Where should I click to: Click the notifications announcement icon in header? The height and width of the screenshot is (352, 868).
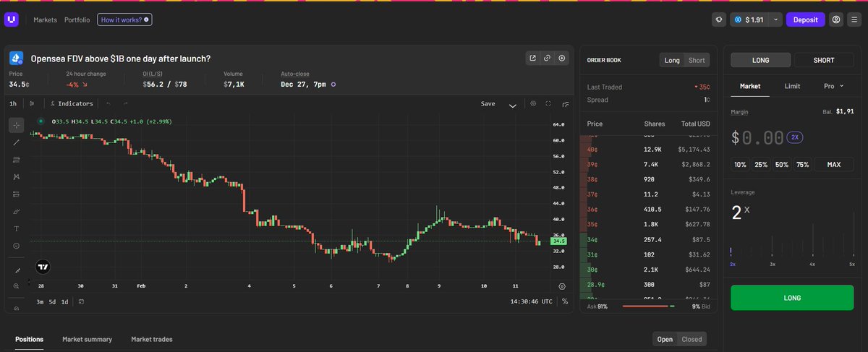click(719, 20)
